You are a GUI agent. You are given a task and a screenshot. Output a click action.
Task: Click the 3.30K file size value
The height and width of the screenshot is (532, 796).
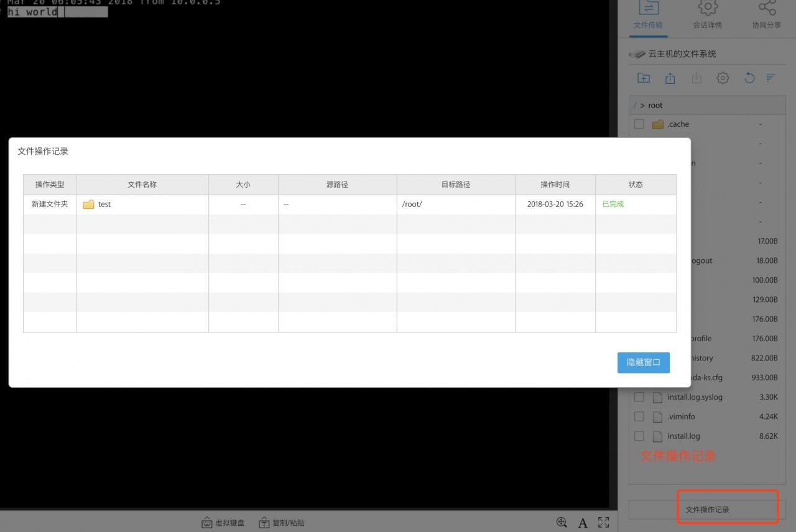(769, 397)
